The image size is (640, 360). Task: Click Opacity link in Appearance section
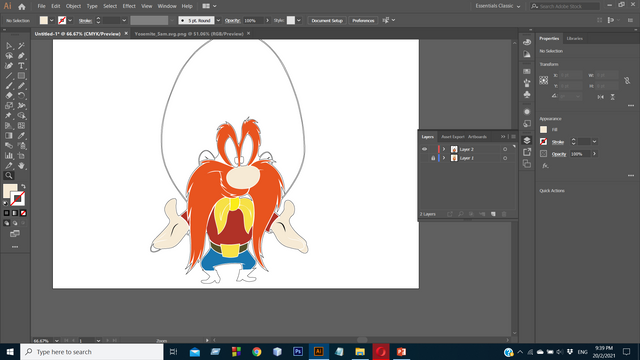coord(559,154)
